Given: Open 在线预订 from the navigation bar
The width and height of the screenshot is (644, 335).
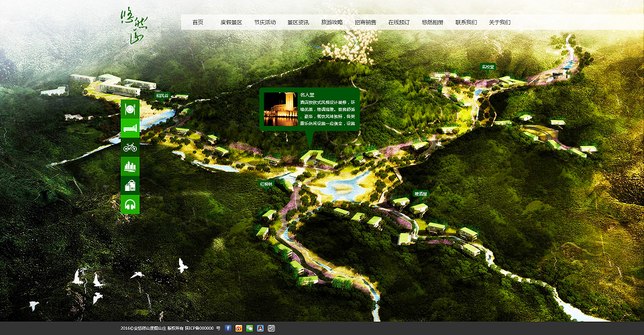Looking at the screenshot, I should 399,22.
